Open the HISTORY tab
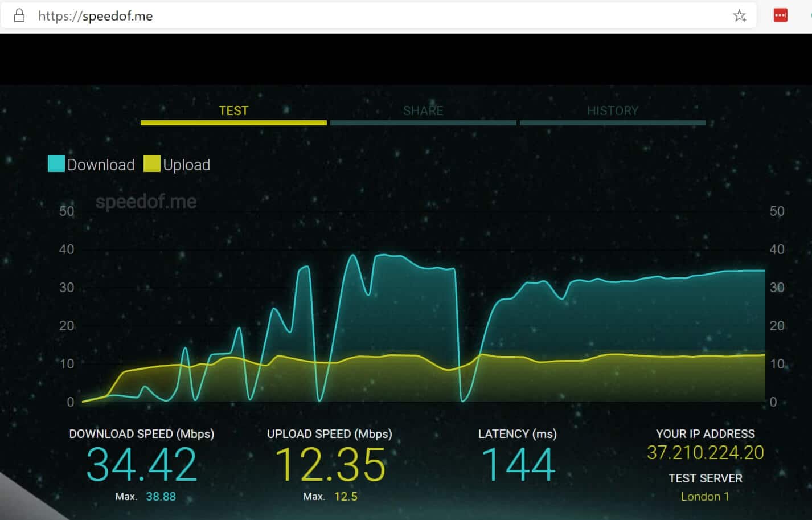Screen dimensions: 812x520 pyautogui.click(x=613, y=111)
